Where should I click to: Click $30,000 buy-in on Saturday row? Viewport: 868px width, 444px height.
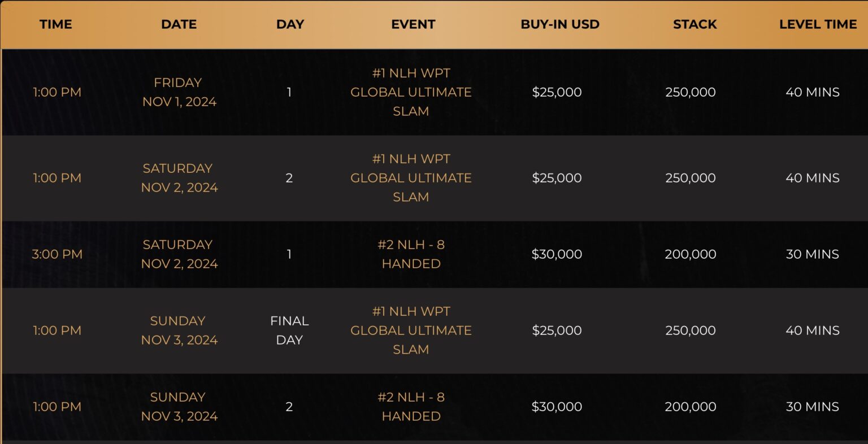tap(557, 254)
